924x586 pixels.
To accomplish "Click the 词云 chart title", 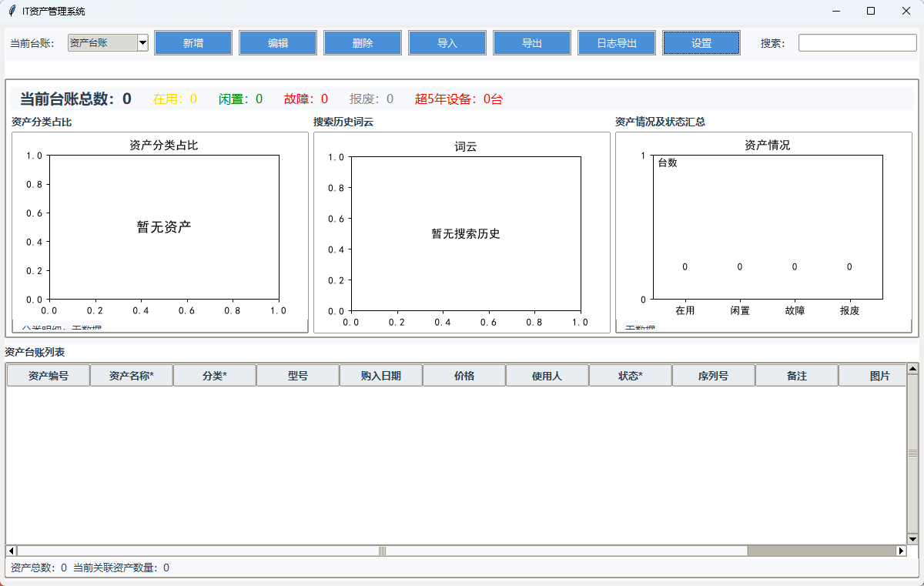I will [x=466, y=146].
